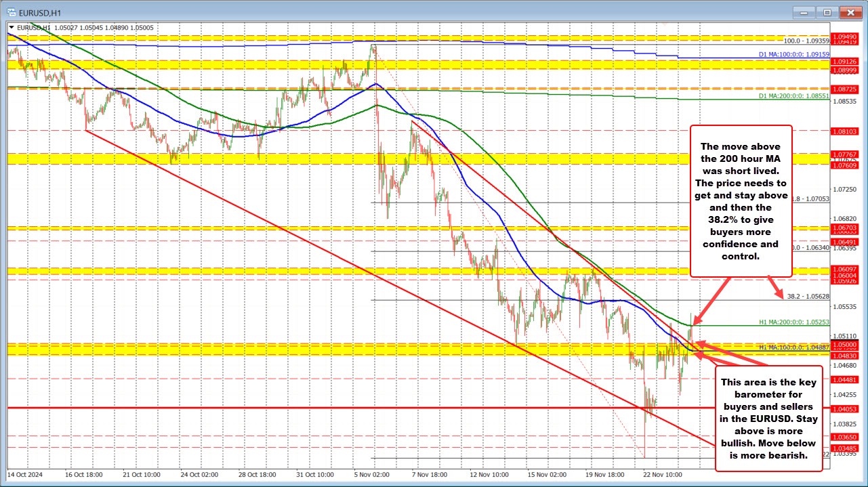Click the 1.04481 red price tag

click(x=844, y=379)
